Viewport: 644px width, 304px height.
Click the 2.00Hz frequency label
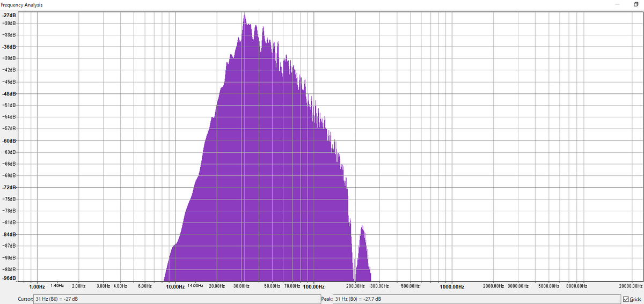(x=78, y=287)
